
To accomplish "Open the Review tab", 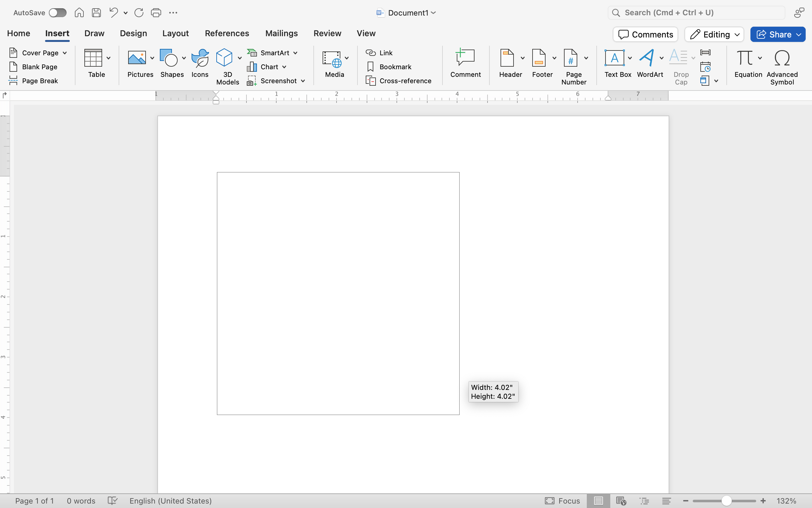I will coord(327,33).
